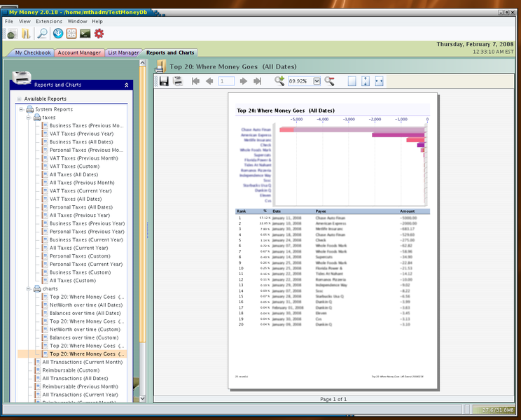Click the report page number field
The height and width of the screenshot is (420, 521).
226,81
